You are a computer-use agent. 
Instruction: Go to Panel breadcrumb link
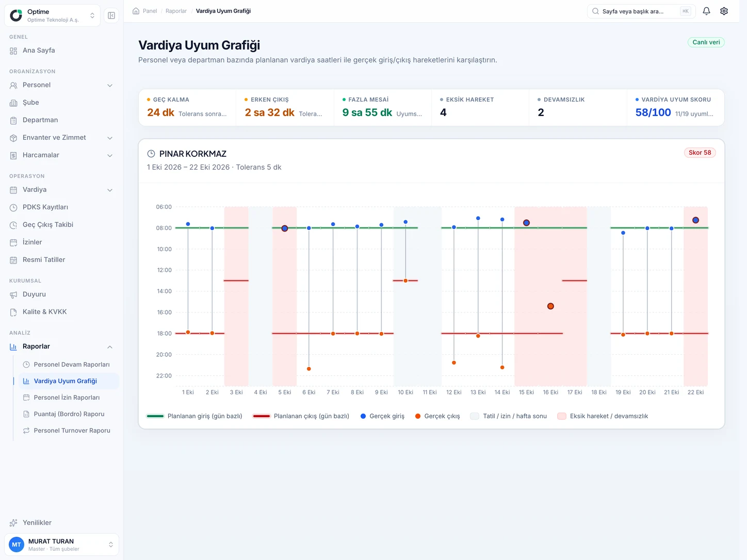(150, 11)
